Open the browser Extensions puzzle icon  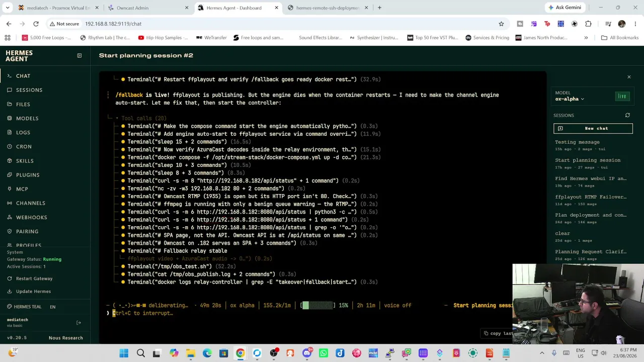(588, 24)
